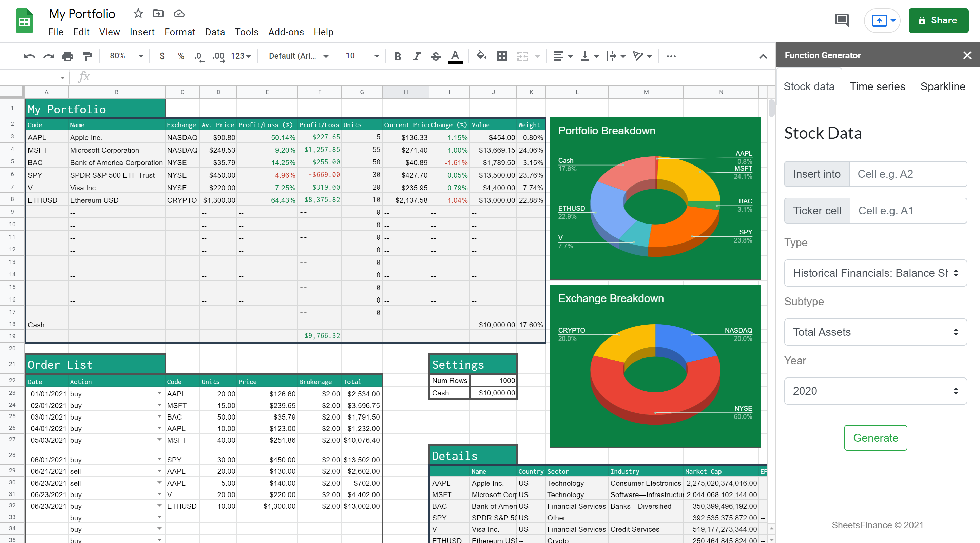This screenshot has height=543, width=980.
Task: Open the Subtype Total Assets dropdown
Action: tap(876, 332)
